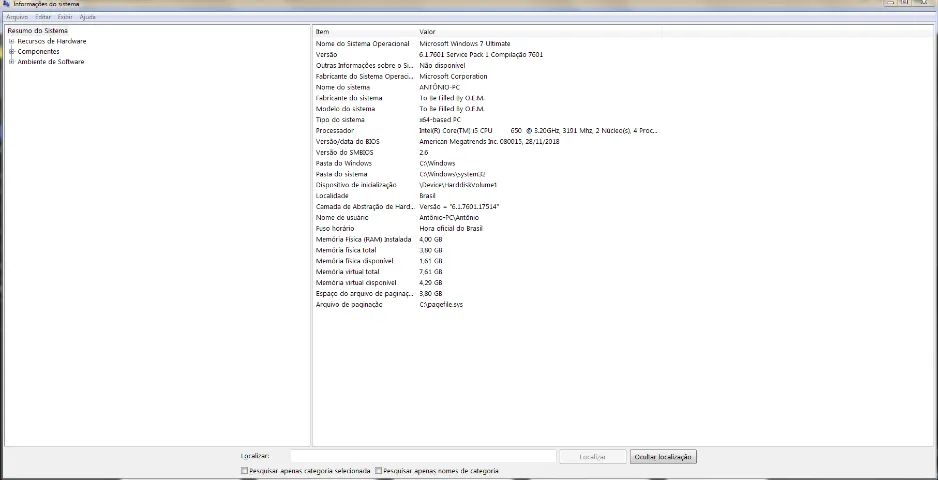Select Memória física total row
This screenshot has height=480, width=938.
pyautogui.click(x=488, y=250)
